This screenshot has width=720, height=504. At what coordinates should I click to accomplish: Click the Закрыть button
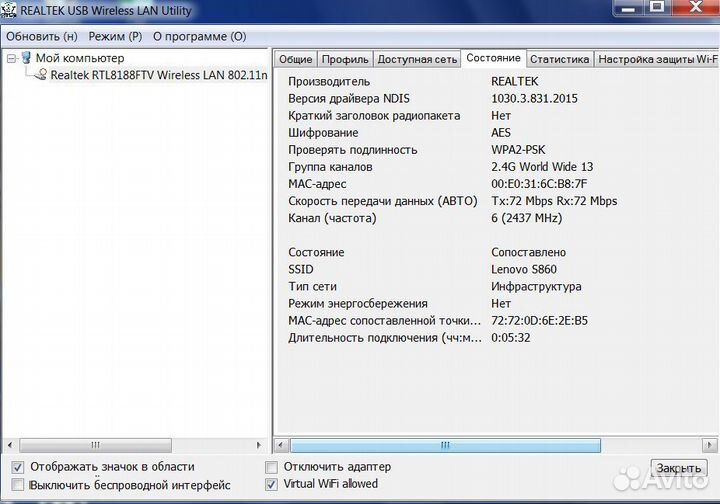point(679,468)
